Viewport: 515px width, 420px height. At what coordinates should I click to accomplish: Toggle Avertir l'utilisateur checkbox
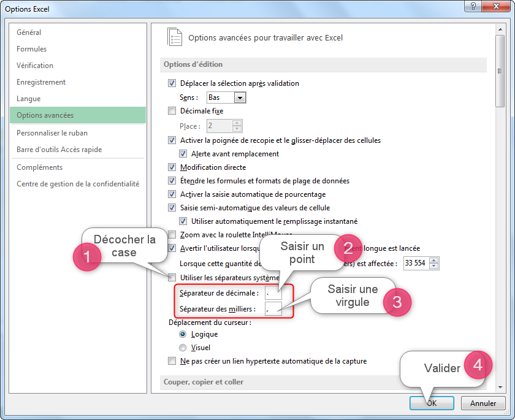(x=172, y=248)
